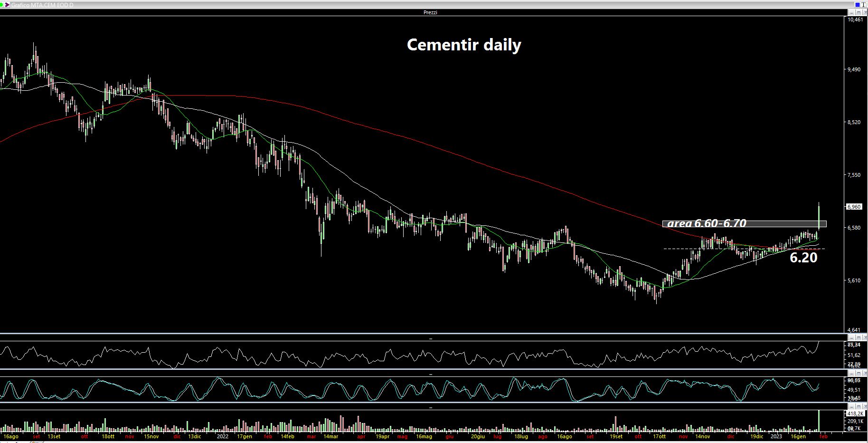Click the 13dic date label
The height and width of the screenshot is (443, 868).
click(x=195, y=436)
